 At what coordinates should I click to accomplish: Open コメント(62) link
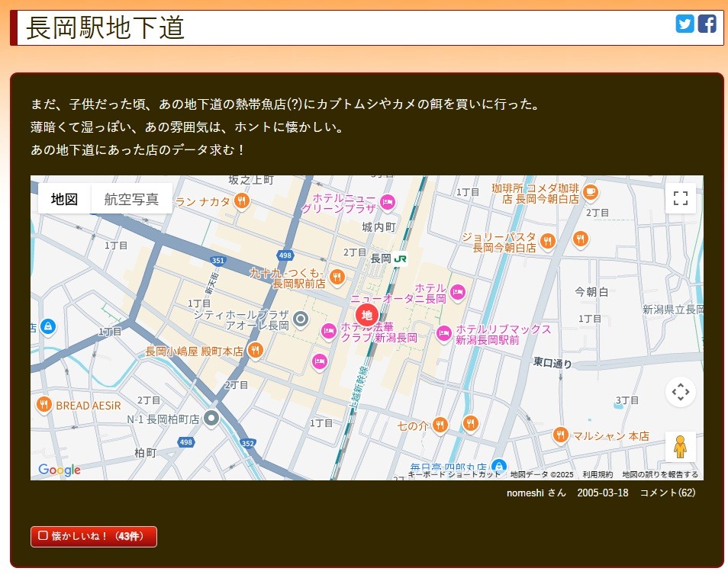tap(667, 493)
